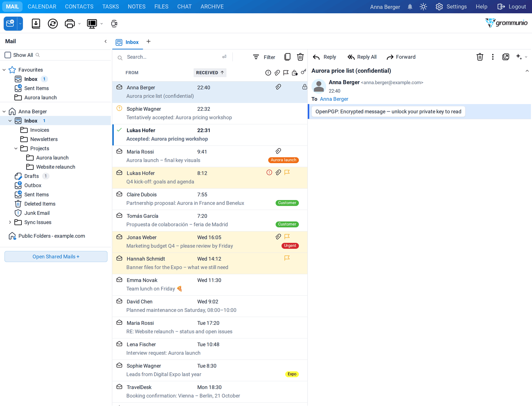
Task: Toggle the flag on Hannah Schmidt email
Action: coord(287,258)
